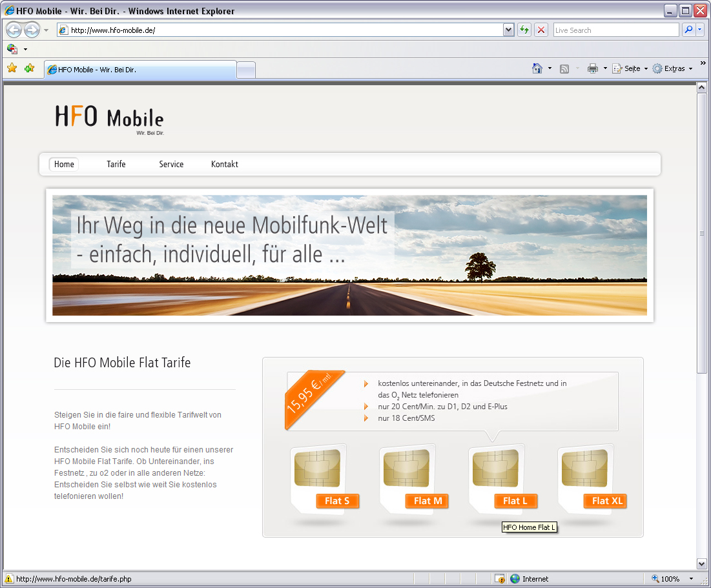Click the address bar URL field
This screenshot has width=711, height=588.
pyautogui.click(x=280, y=30)
